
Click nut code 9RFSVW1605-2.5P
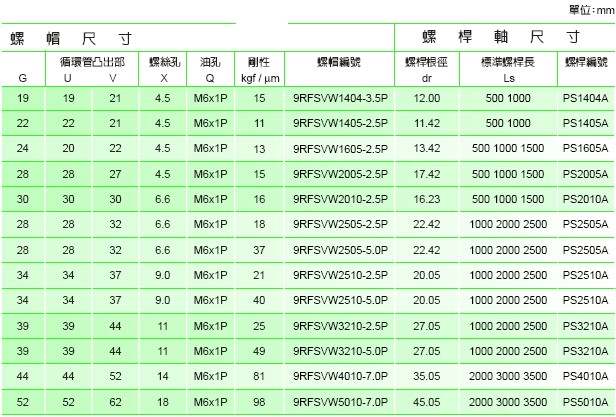point(335,148)
